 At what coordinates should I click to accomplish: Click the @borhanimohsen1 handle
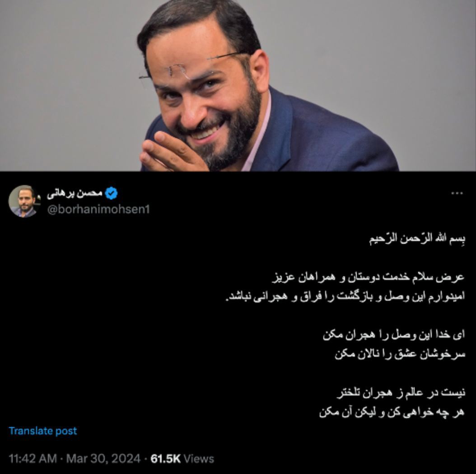point(98,209)
